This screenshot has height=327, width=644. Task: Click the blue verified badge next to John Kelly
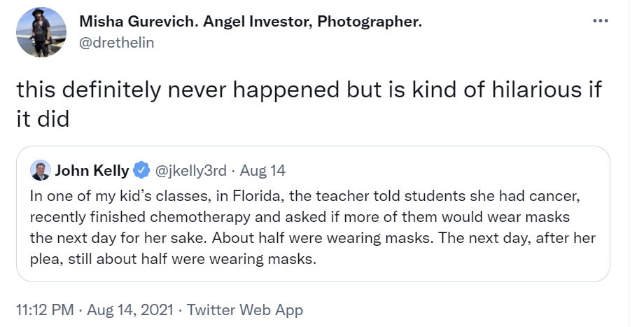click(x=141, y=170)
